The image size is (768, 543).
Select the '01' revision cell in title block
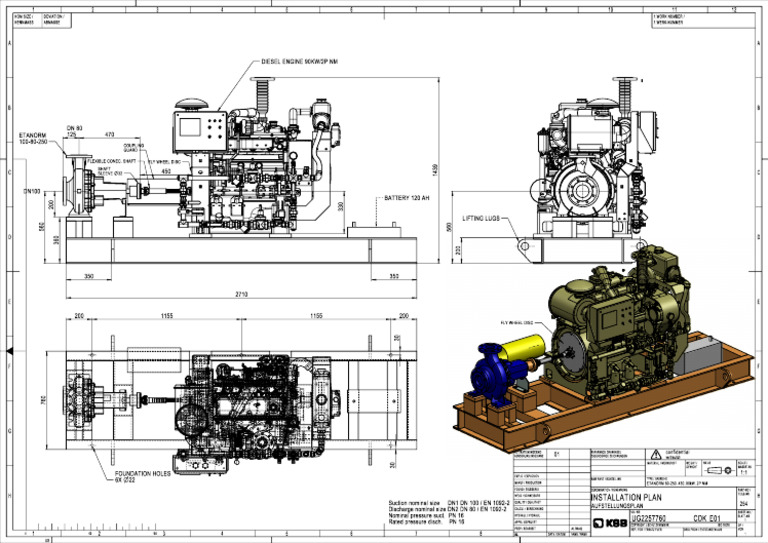click(556, 454)
